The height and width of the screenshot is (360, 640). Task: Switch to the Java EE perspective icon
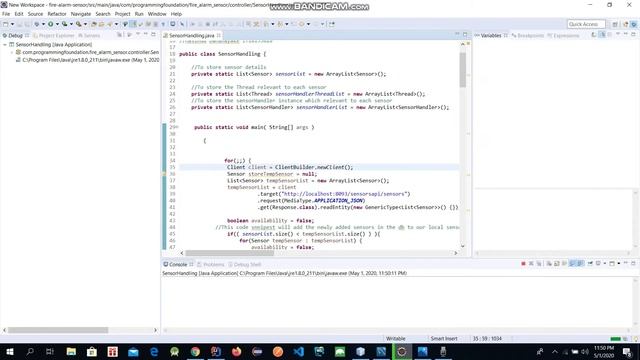click(x=625, y=24)
